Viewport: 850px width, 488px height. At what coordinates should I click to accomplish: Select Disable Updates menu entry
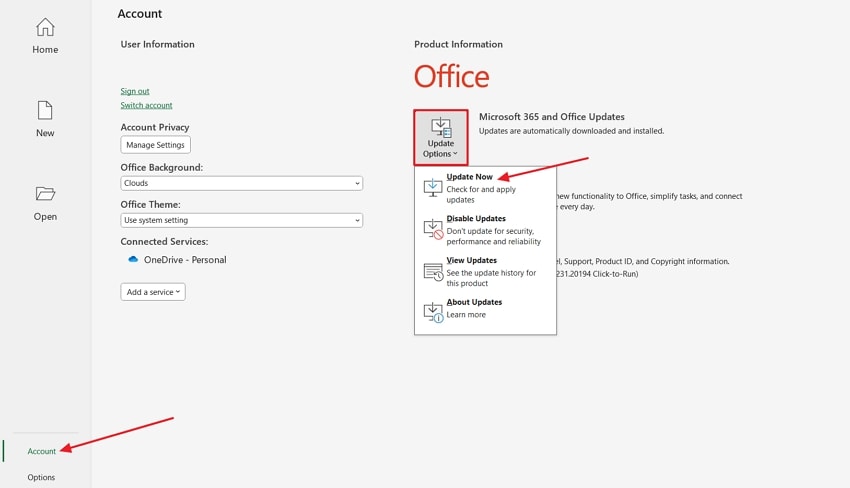tap(485, 229)
